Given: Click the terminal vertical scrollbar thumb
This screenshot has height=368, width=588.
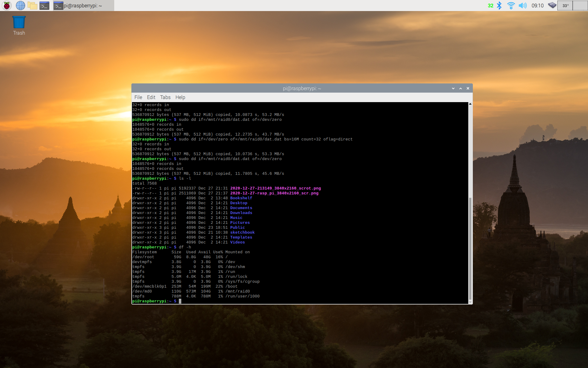Looking at the screenshot, I should pos(470,248).
